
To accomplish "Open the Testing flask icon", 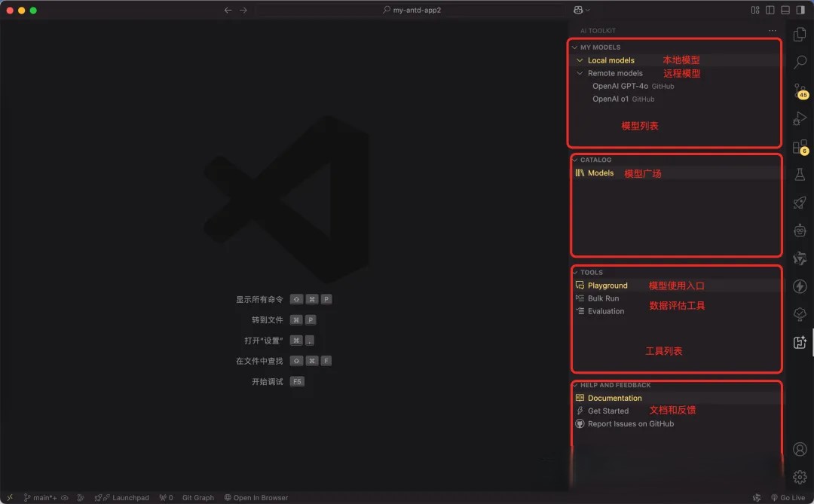I will [x=800, y=174].
